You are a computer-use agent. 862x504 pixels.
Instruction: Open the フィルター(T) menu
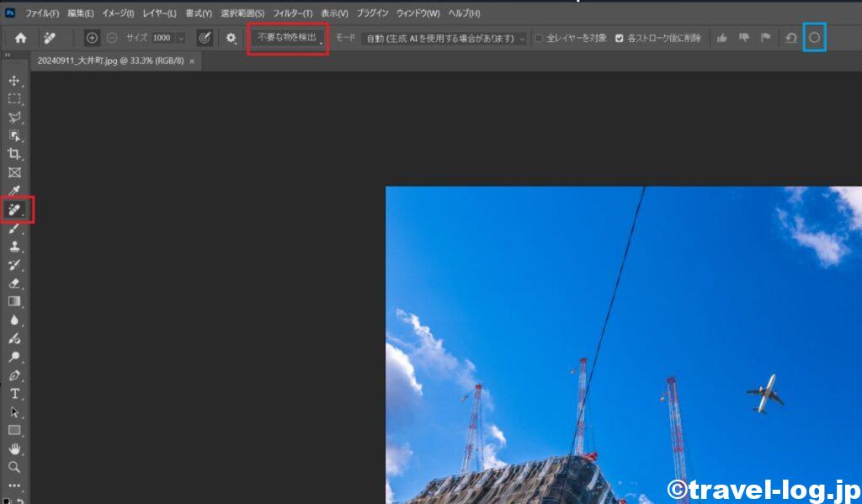pyautogui.click(x=292, y=13)
